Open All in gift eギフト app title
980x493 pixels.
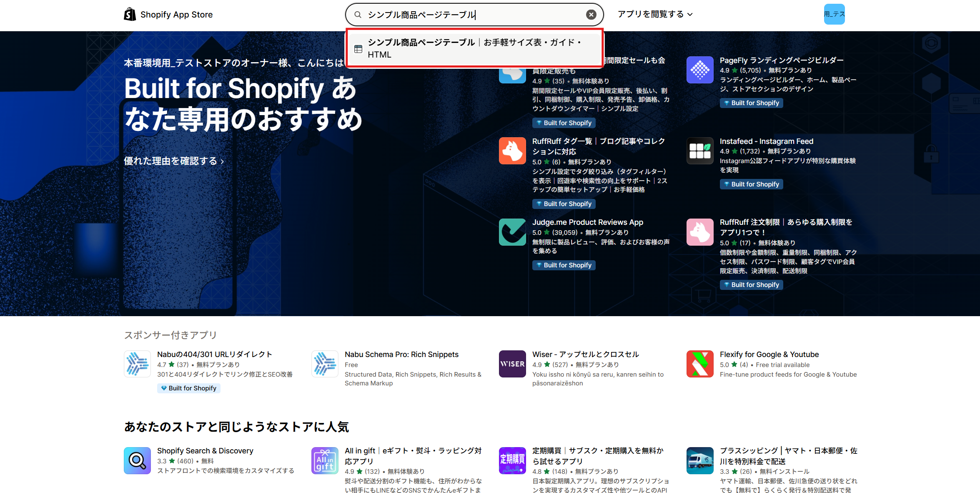pyautogui.click(x=413, y=456)
